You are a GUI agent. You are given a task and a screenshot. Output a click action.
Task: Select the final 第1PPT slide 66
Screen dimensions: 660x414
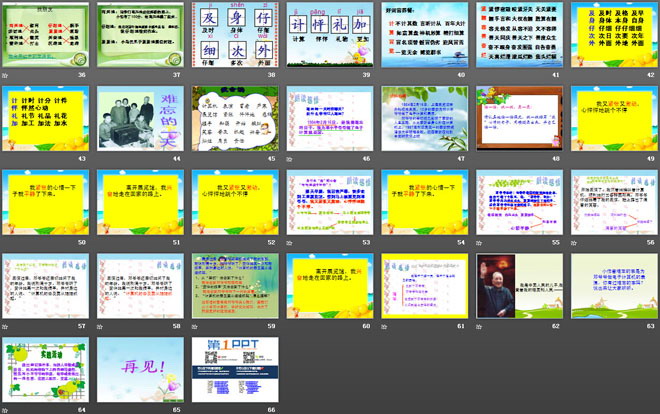pos(234,369)
